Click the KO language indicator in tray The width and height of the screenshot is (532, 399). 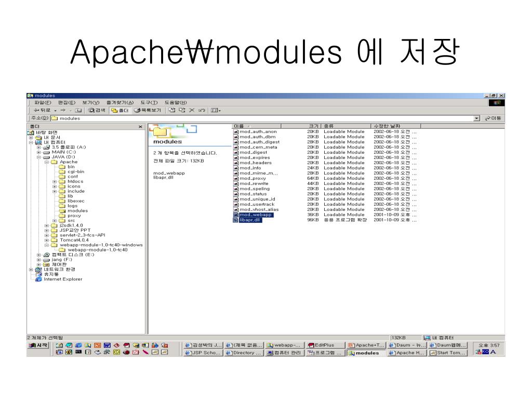(x=486, y=352)
